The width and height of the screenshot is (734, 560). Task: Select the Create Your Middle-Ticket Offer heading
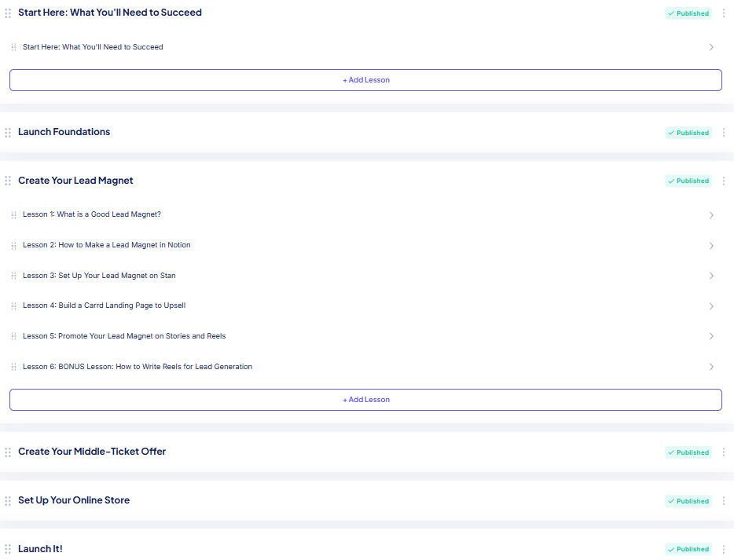92,452
